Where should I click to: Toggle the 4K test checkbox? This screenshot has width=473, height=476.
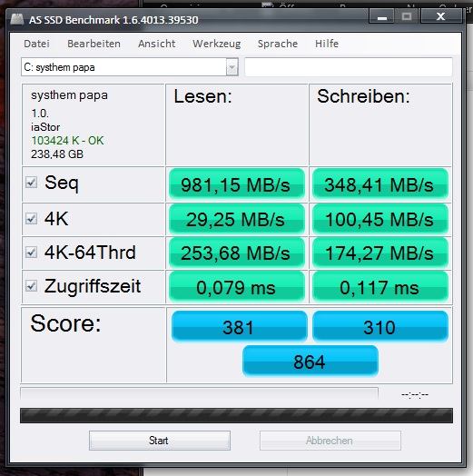pos(31,219)
